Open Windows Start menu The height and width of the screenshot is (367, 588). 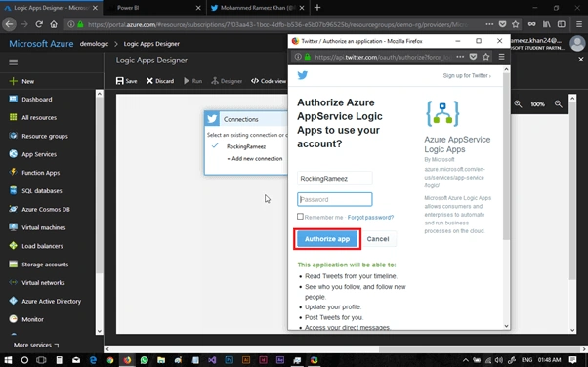coord(8,360)
